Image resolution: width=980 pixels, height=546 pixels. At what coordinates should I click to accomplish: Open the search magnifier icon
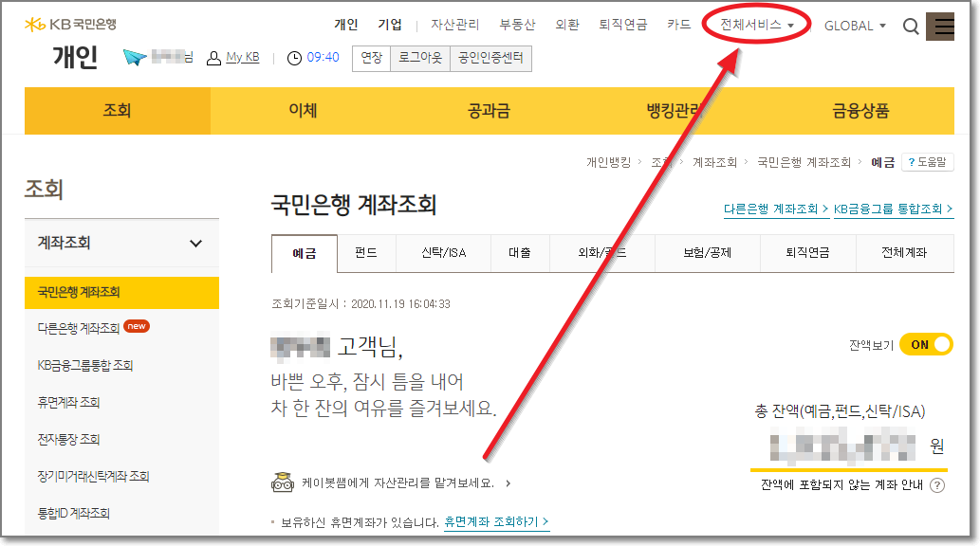[911, 27]
